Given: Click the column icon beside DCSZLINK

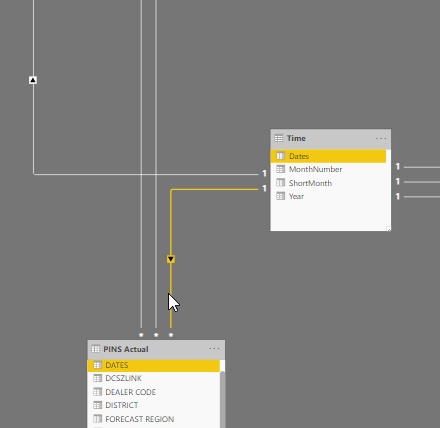Looking at the screenshot, I should [97, 378].
